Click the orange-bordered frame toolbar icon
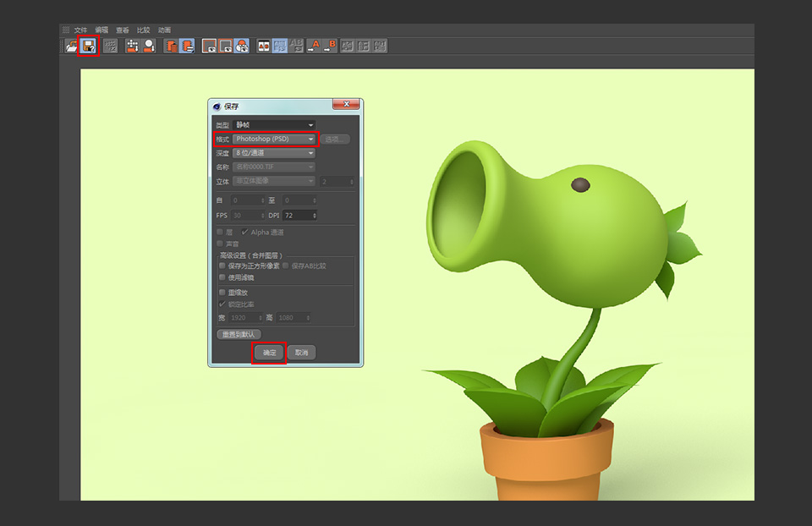Viewport: 812px width, 526px height. (x=226, y=46)
